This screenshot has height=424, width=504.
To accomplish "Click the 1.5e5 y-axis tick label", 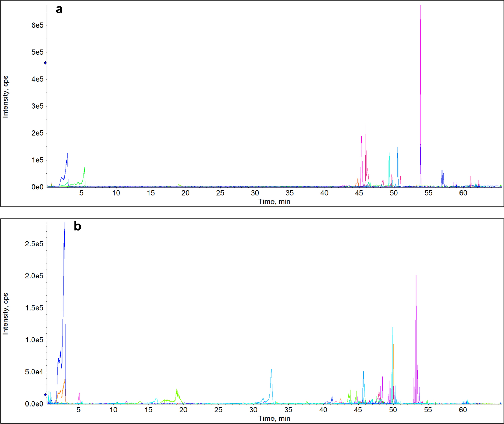I will pos(34,308).
